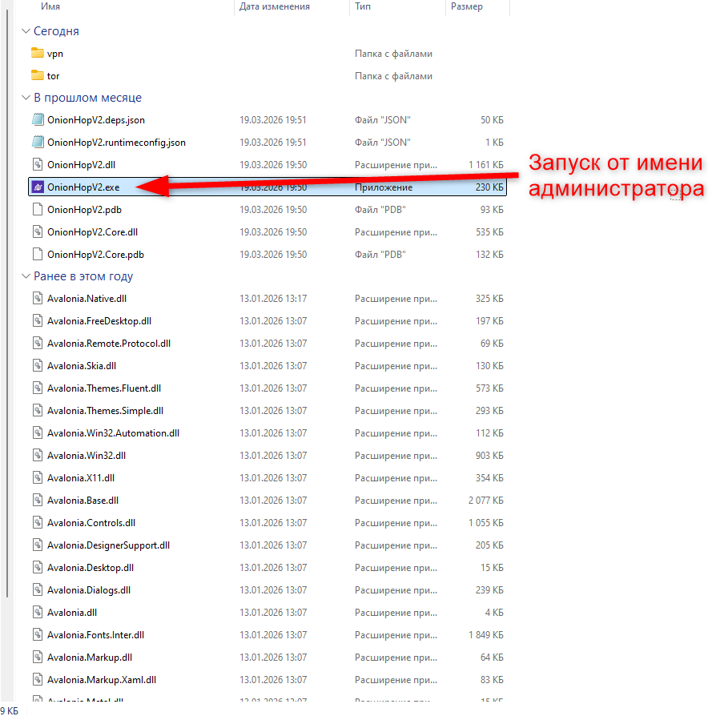Image resolution: width=728 pixels, height=720 pixels.
Task: Click the left pane vertical scrollbar
Action: (x=7, y=302)
